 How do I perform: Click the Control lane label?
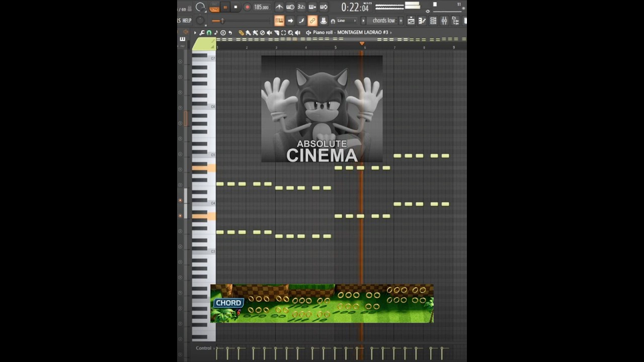204,348
